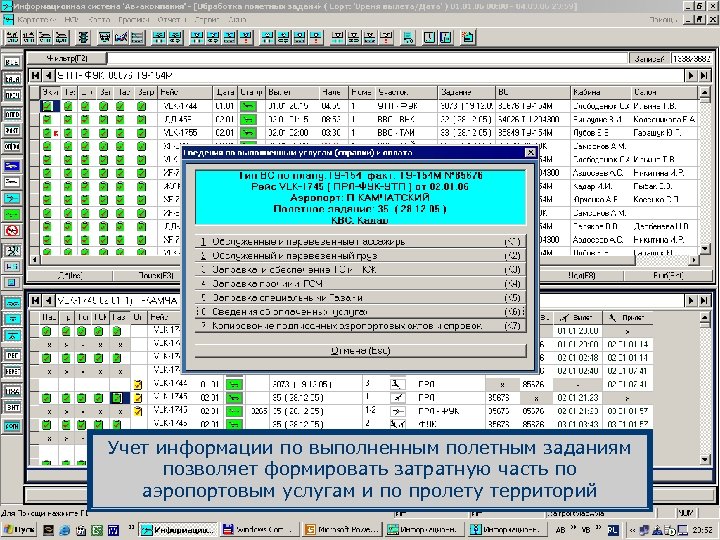720x540 pixels.
Task: Open the НСИ menu
Action: (x=71, y=20)
